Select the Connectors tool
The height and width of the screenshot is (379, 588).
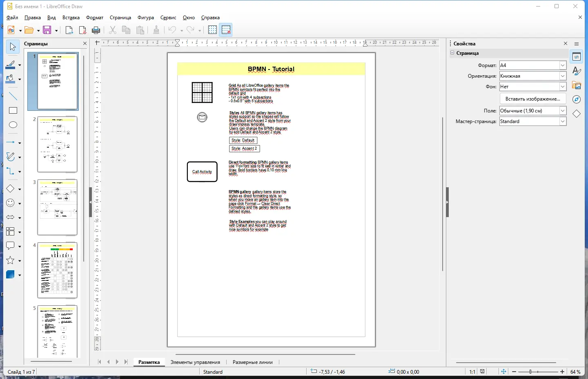pos(11,171)
